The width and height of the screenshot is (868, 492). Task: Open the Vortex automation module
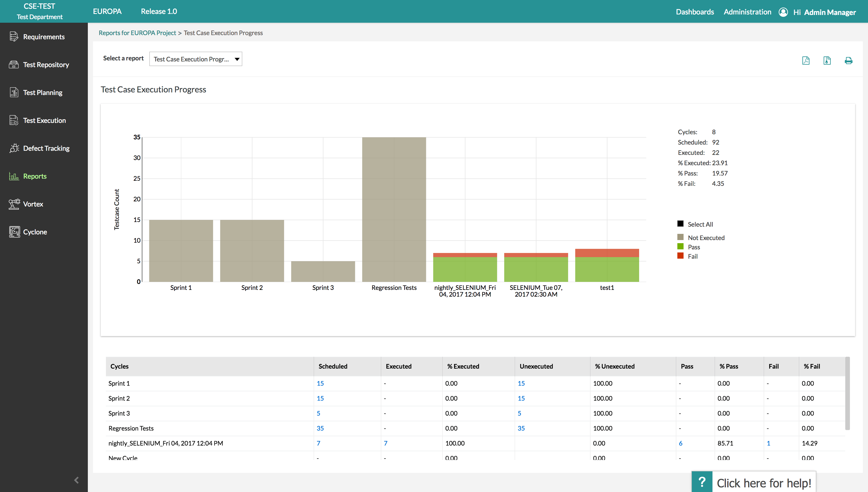click(33, 204)
